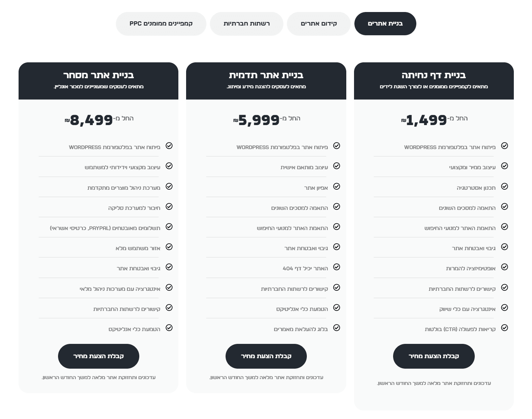Click the בניית אתר תדמית card title

click(x=266, y=75)
